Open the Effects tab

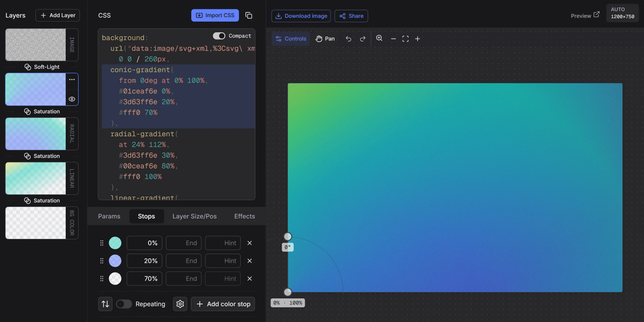point(244,216)
